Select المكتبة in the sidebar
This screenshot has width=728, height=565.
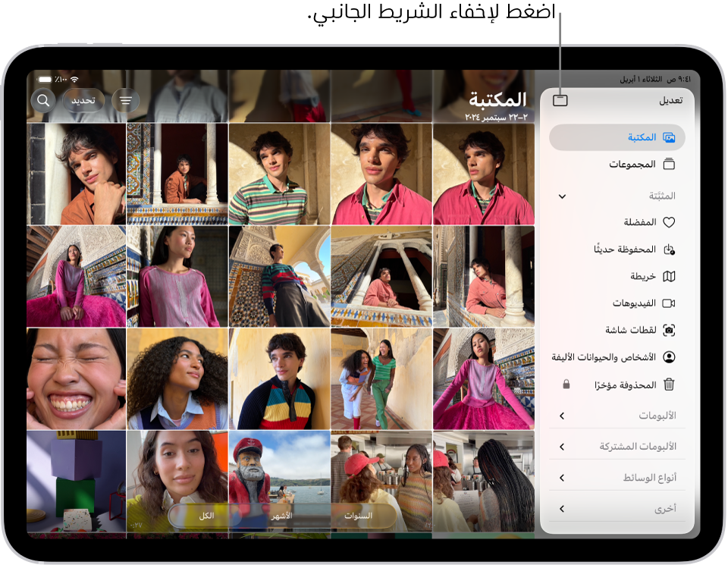click(x=617, y=137)
